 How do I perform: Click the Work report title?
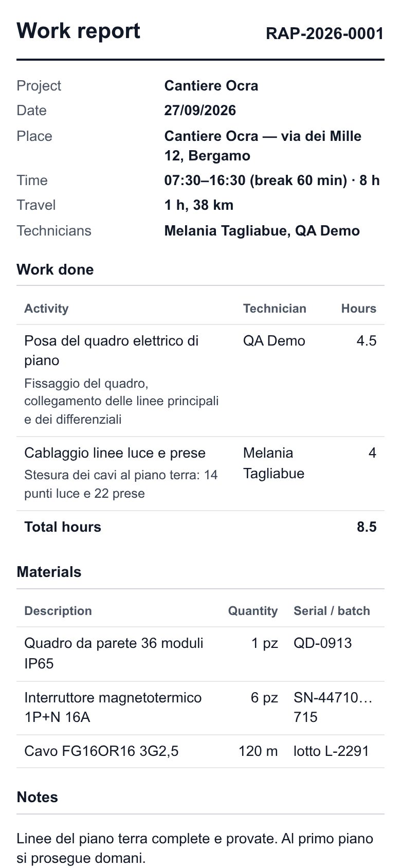(x=78, y=31)
